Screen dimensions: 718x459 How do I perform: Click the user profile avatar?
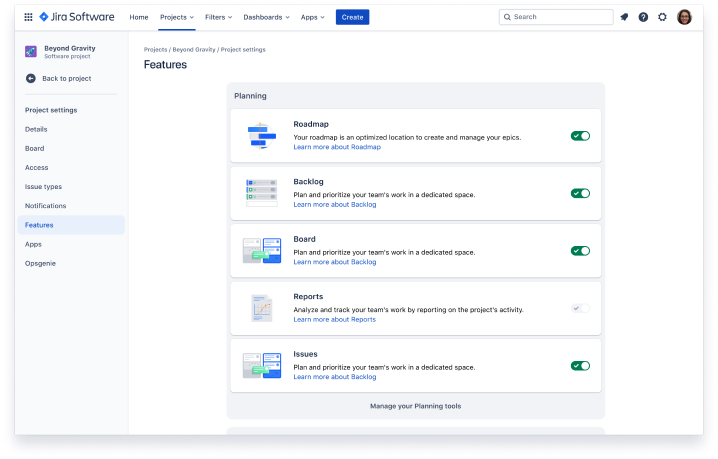[x=684, y=17]
